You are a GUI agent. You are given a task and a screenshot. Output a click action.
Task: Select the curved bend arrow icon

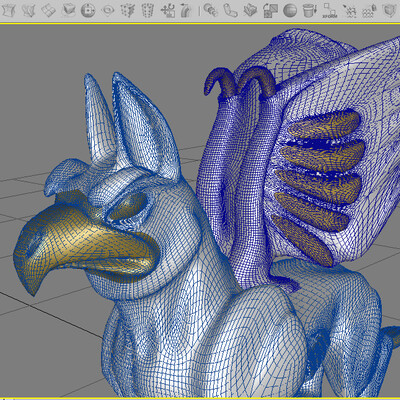point(187,10)
